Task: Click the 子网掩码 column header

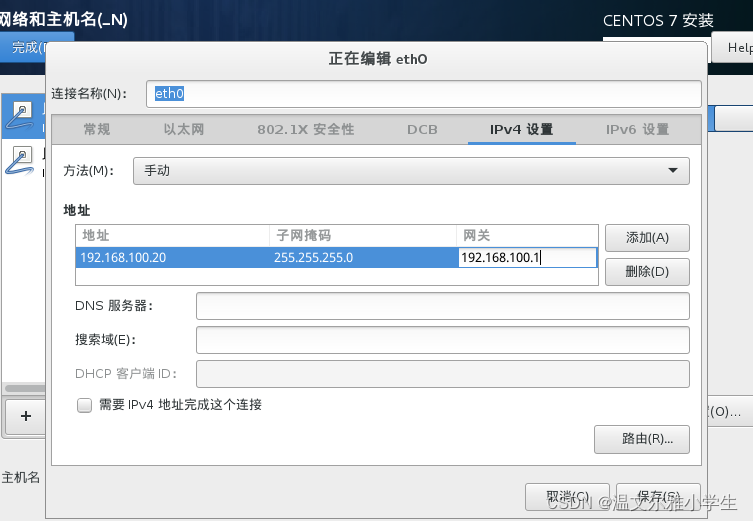Action: 363,235
